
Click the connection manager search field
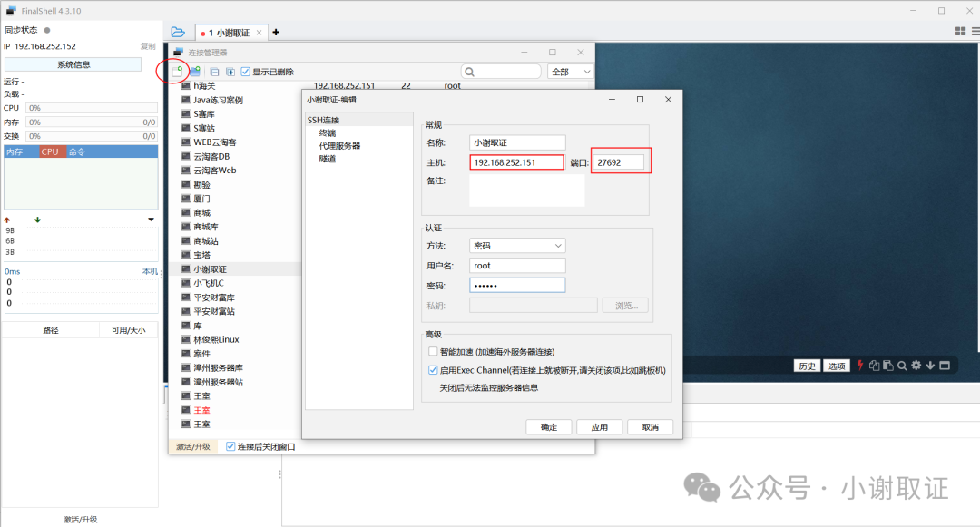[x=501, y=72]
